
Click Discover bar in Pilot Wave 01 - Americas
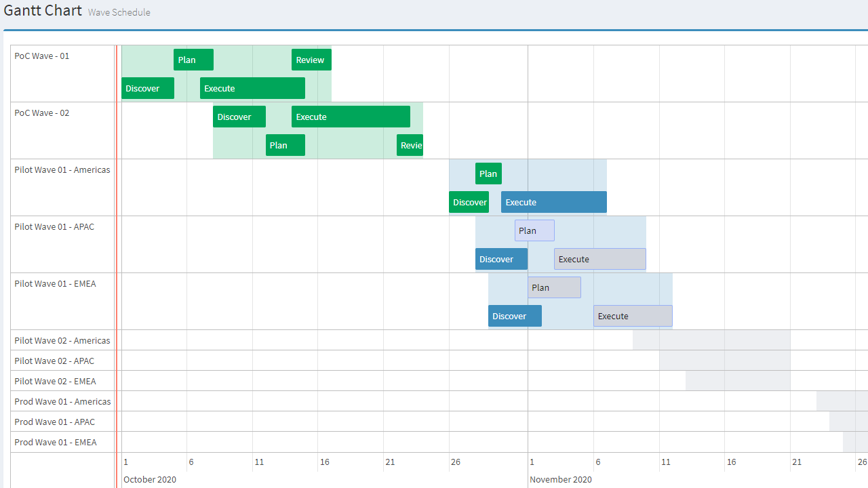pyautogui.click(x=469, y=202)
